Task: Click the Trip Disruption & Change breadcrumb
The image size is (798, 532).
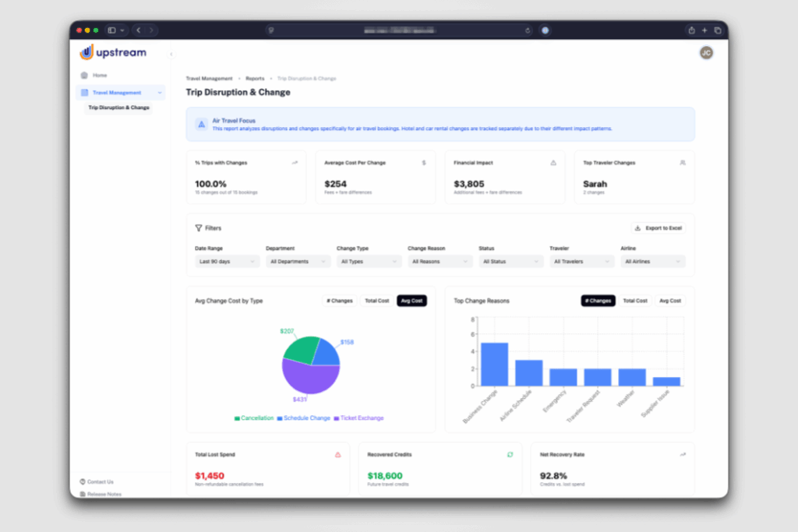Action: 306,79
